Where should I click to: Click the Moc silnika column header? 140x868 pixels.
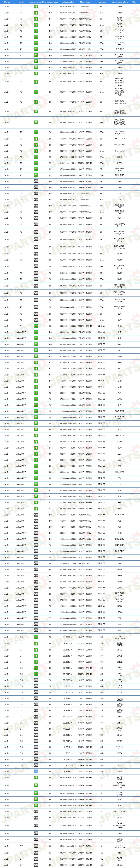coord(85,2)
